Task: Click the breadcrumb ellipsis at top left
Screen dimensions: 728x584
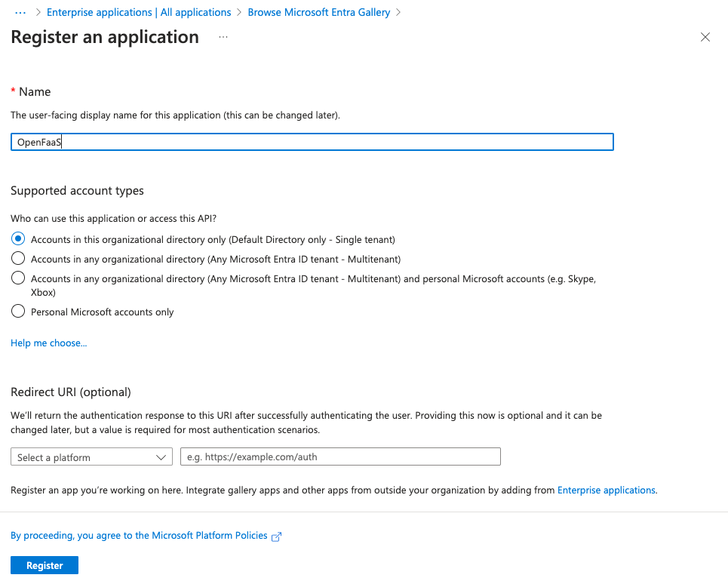Action: [20, 12]
